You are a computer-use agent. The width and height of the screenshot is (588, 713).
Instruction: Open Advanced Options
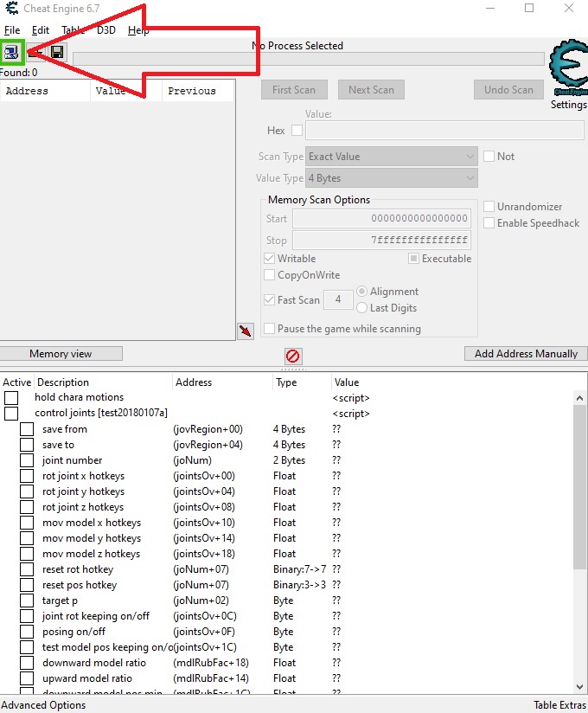click(x=43, y=705)
